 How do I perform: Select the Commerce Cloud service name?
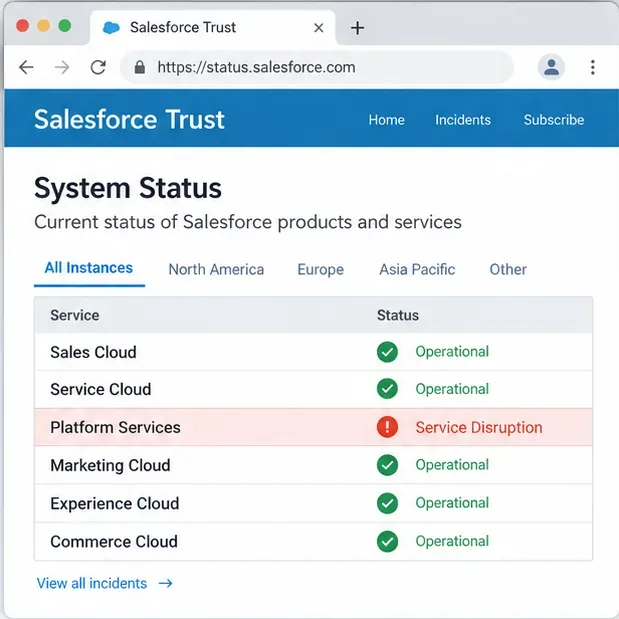tap(114, 542)
